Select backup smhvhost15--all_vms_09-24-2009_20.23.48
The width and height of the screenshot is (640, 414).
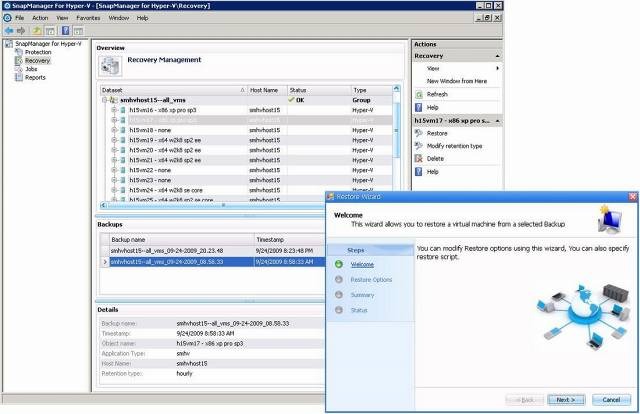click(x=167, y=251)
